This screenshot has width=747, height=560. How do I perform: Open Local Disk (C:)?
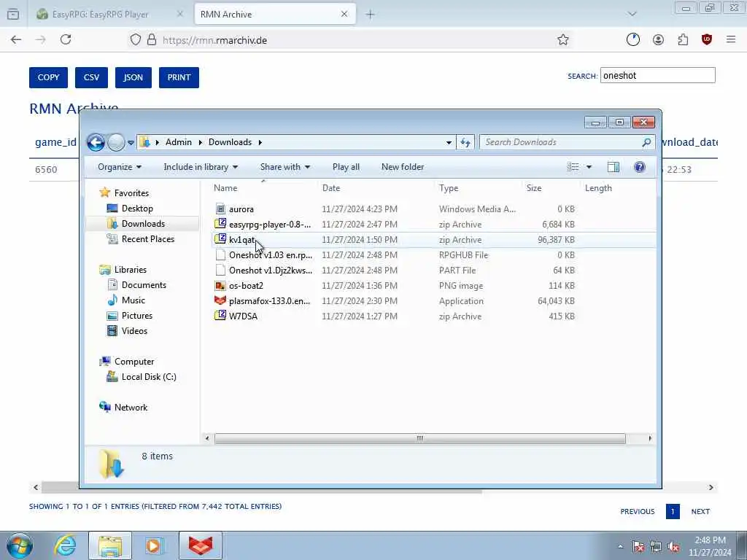tap(149, 377)
